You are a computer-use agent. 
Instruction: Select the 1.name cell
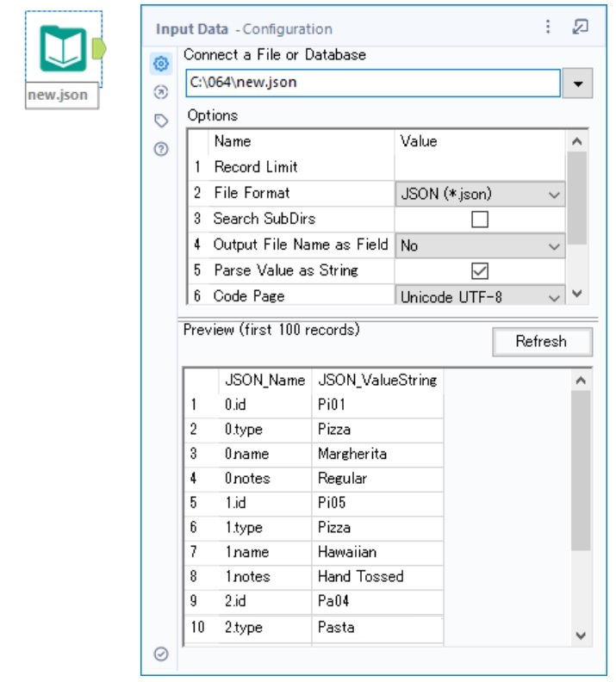coord(265,552)
